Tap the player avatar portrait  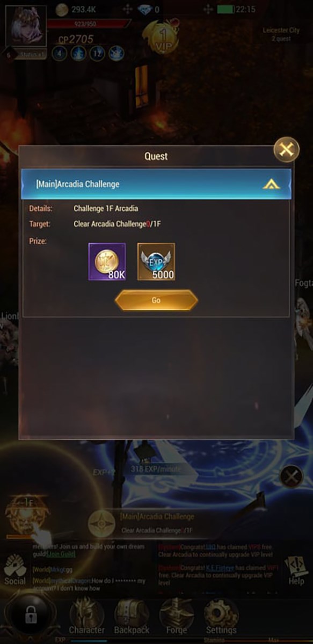click(25, 27)
